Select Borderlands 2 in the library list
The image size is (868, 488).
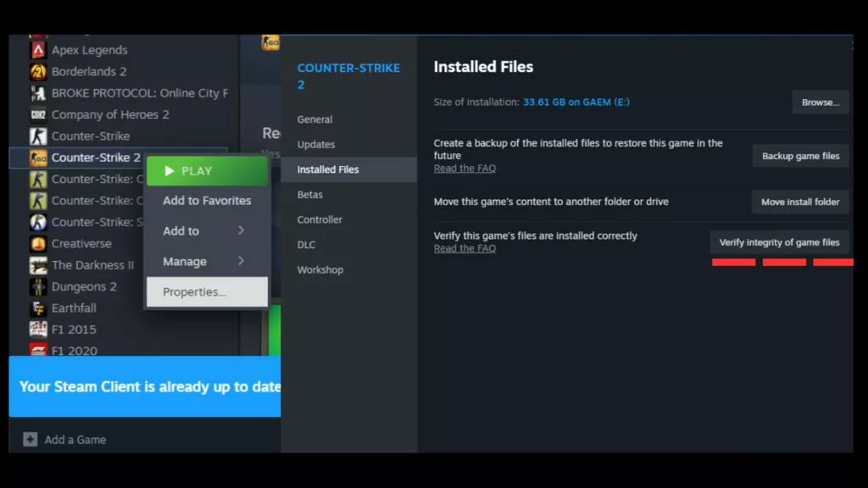tap(89, 71)
